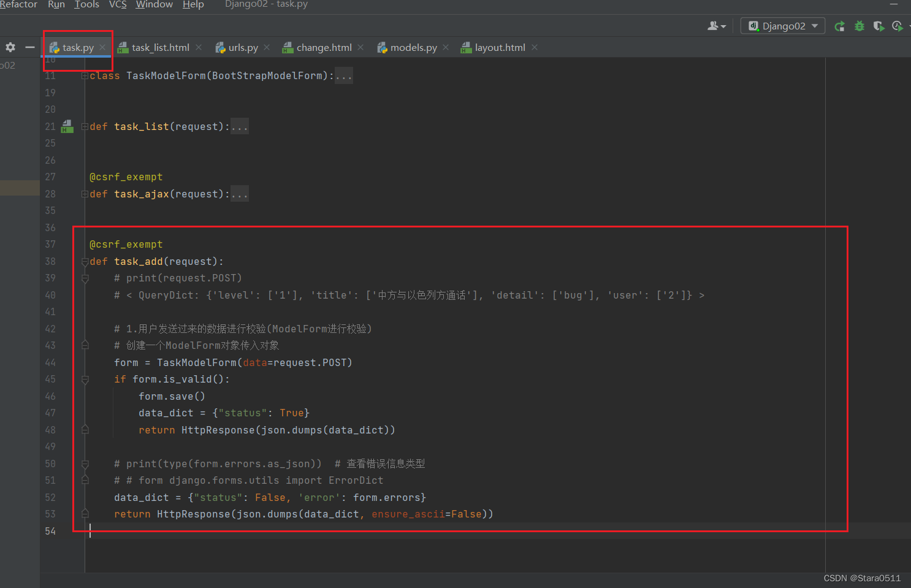Viewport: 911px width, 588px height.
Task: Click ensure_ascii argument on line 53
Action: (408, 514)
